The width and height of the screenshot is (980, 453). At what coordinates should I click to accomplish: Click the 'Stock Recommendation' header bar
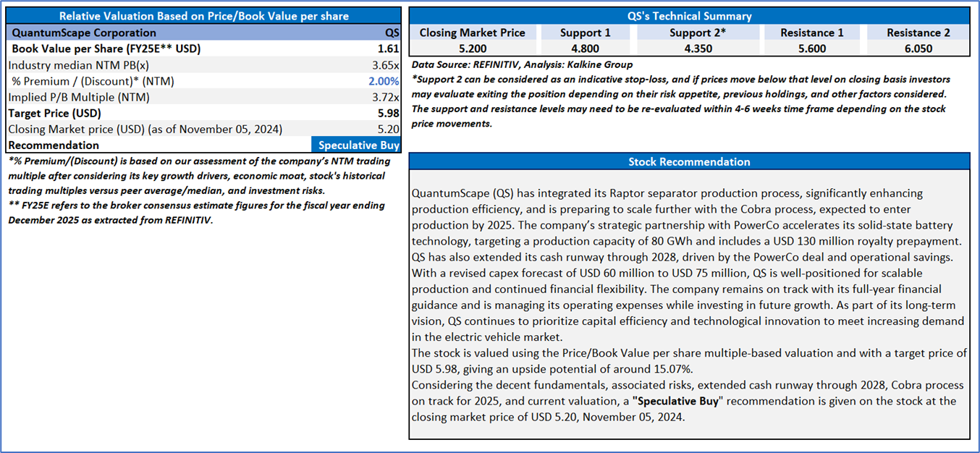point(689,161)
